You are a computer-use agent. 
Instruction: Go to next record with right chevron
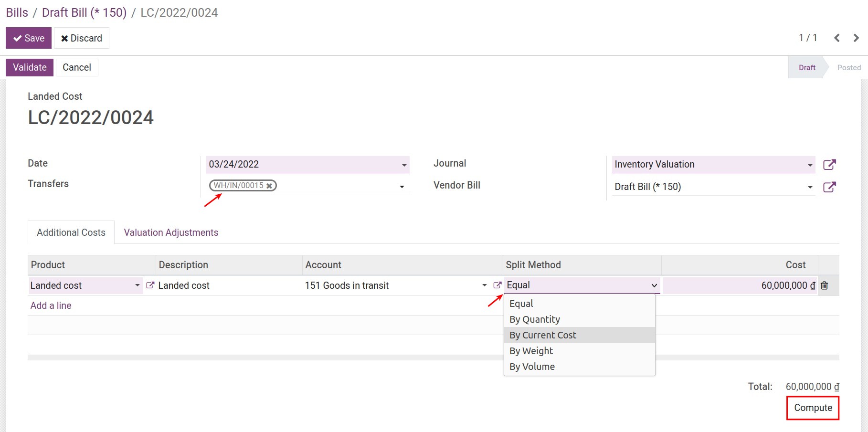point(856,38)
